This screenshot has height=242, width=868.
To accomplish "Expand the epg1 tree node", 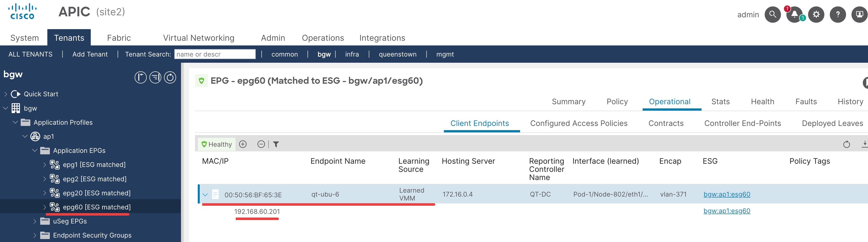I will tap(44, 165).
